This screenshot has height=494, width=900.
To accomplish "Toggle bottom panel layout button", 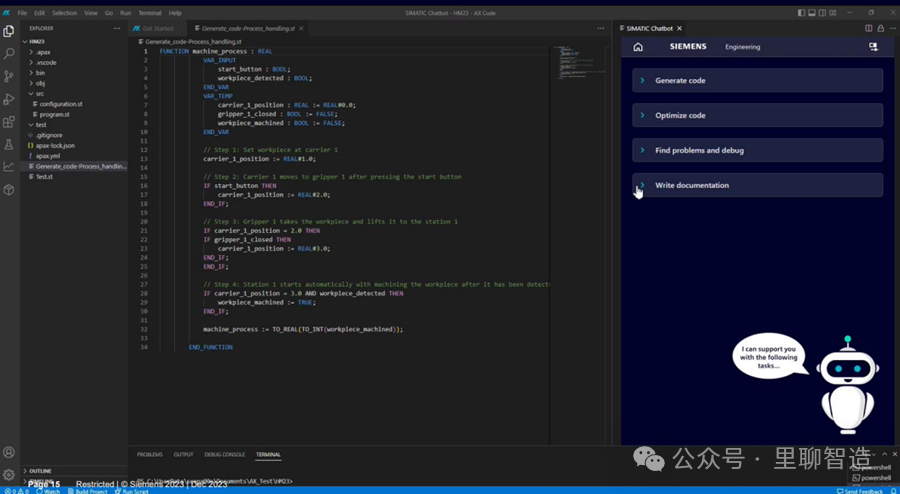I will (x=812, y=13).
